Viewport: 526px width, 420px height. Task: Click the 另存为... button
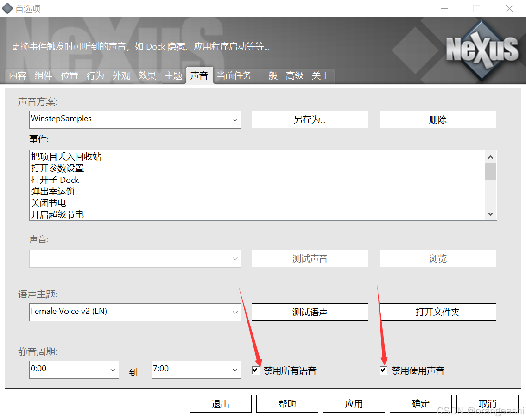[310, 119]
